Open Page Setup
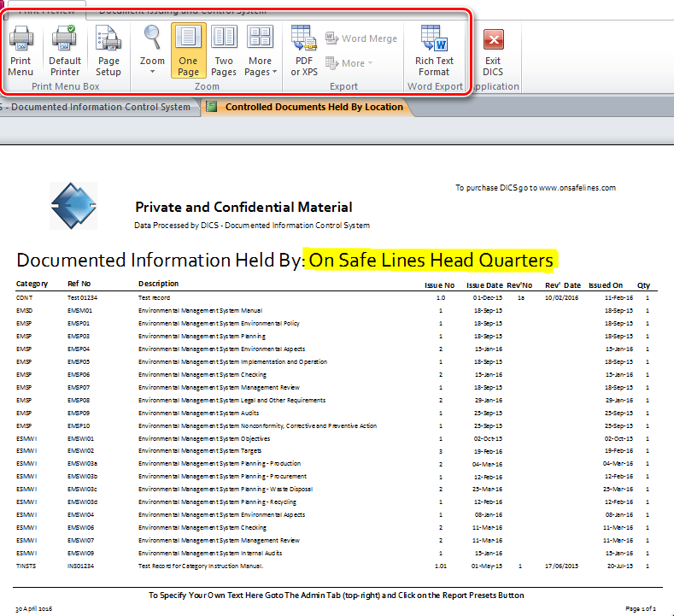The height and width of the screenshot is (616, 674). 108,50
